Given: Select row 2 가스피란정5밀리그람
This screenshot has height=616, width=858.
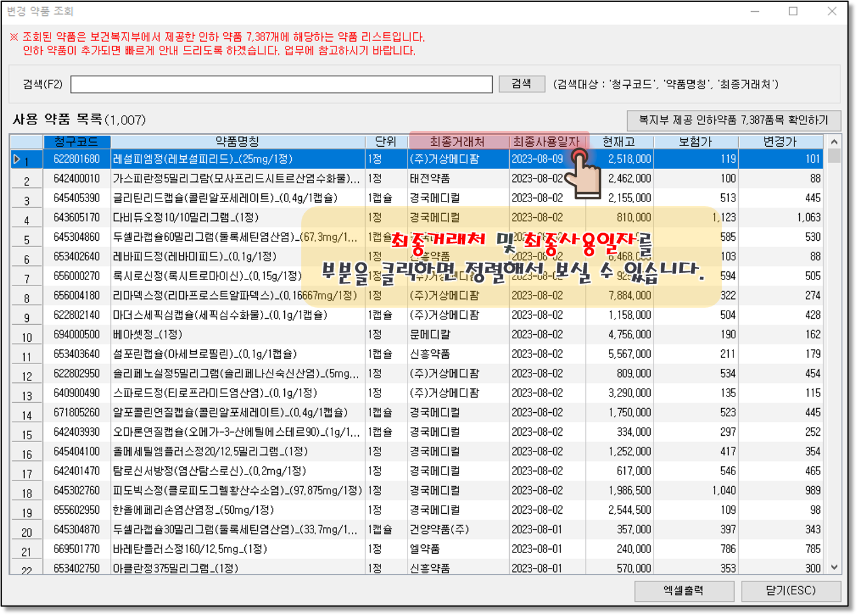Looking at the screenshot, I should (235, 179).
